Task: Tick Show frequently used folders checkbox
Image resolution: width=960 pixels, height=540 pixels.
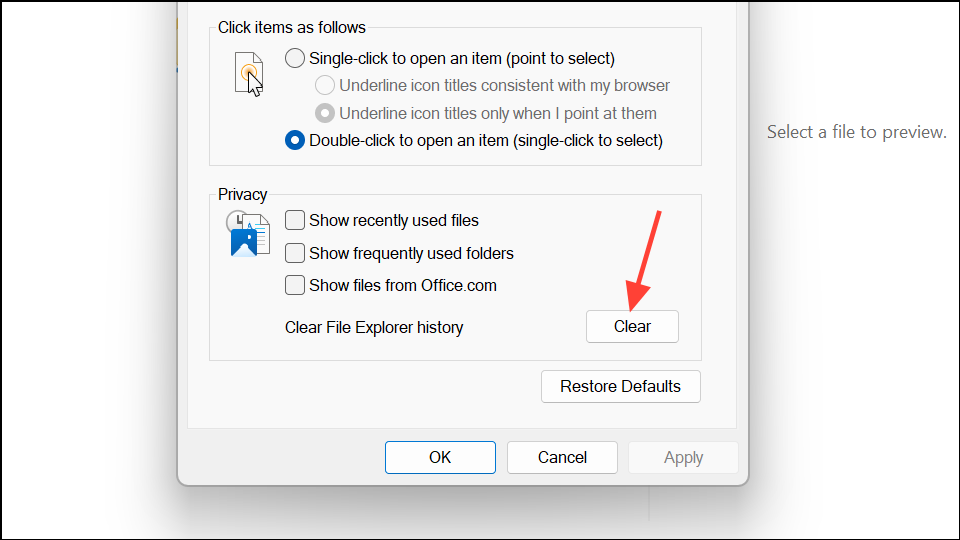Action: [294, 253]
